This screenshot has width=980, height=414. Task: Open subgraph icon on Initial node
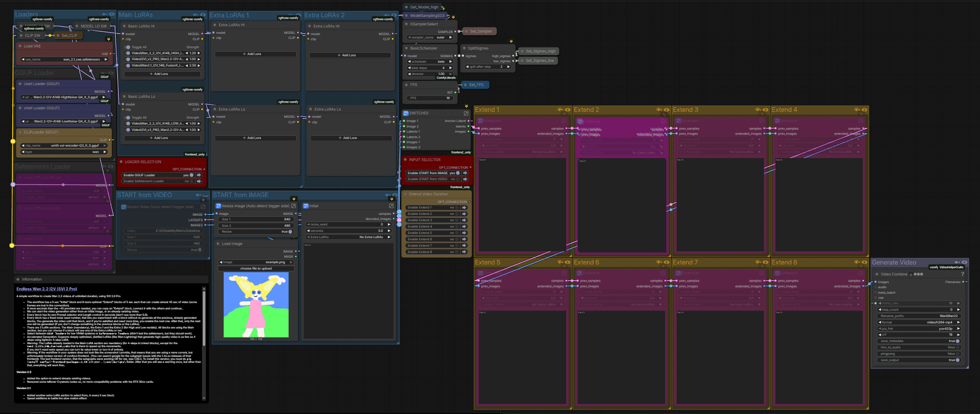391,206
